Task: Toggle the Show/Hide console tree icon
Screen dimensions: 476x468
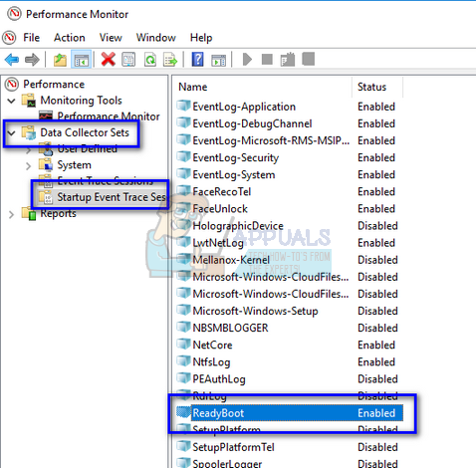Action: 82,60
